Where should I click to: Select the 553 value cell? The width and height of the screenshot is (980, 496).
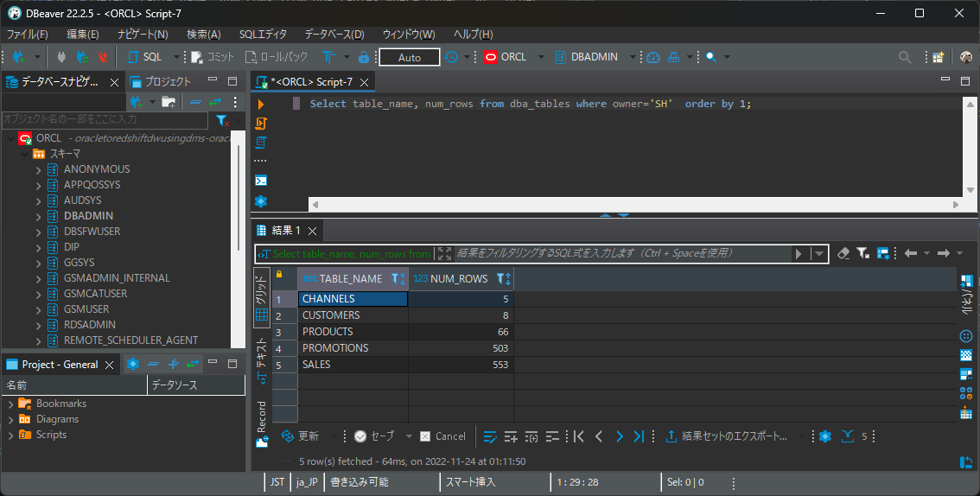(x=461, y=364)
